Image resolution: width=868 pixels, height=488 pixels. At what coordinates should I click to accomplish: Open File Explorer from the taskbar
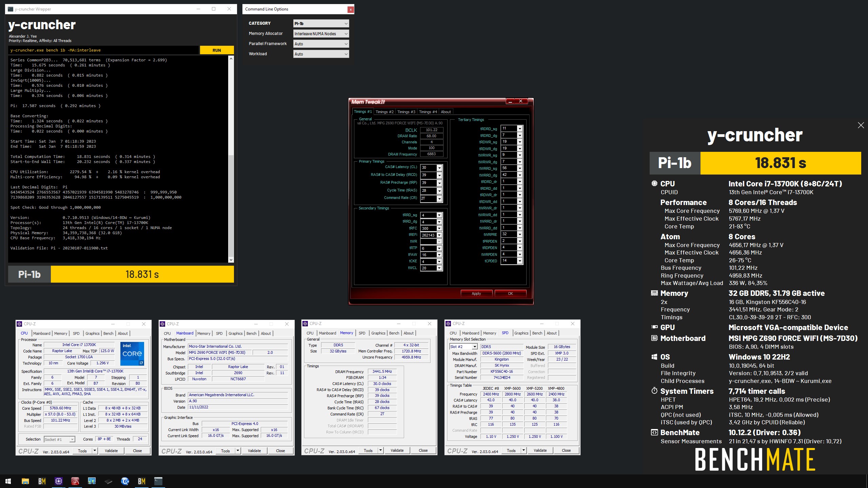(x=25, y=481)
